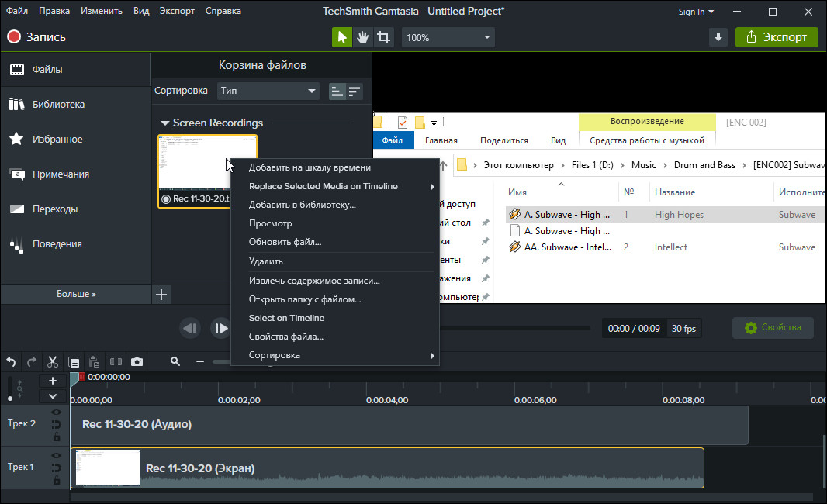The width and height of the screenshot is (827, 504).
Task: Click the Rec 11-30-20 (Аудио) clip
Action: [409, 424]
